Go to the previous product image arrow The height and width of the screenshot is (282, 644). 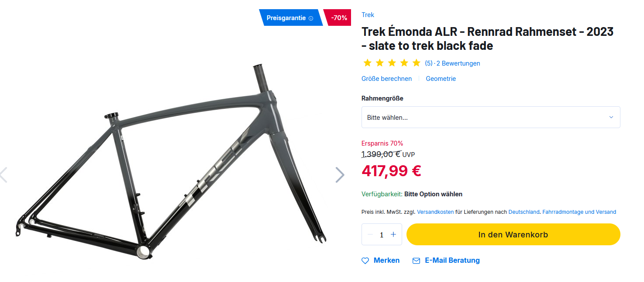tap(3, 175)
